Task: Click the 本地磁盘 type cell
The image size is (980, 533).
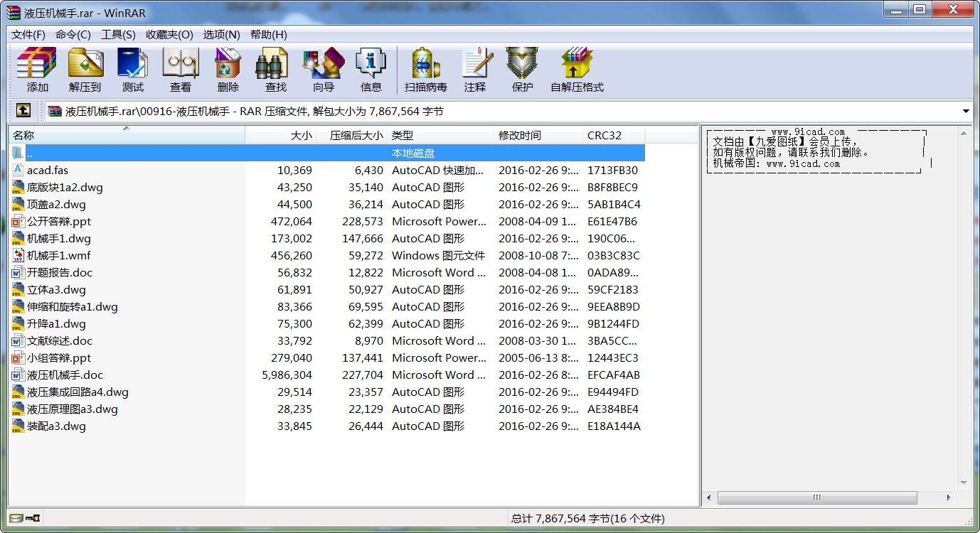Action: coord(413,153)
